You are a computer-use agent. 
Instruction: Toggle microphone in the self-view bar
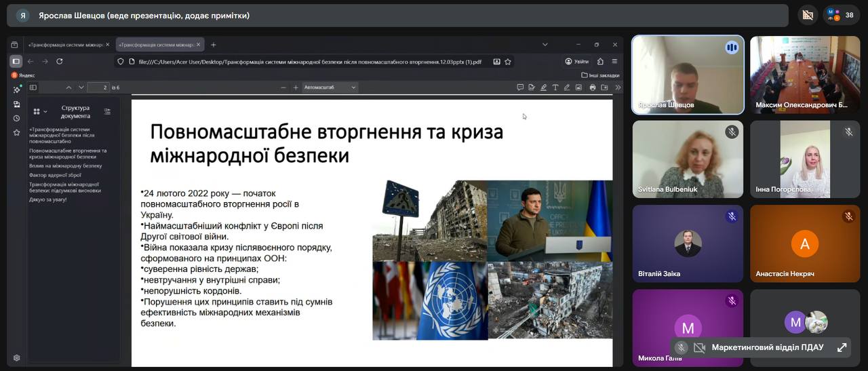click(x=682, y=347)
